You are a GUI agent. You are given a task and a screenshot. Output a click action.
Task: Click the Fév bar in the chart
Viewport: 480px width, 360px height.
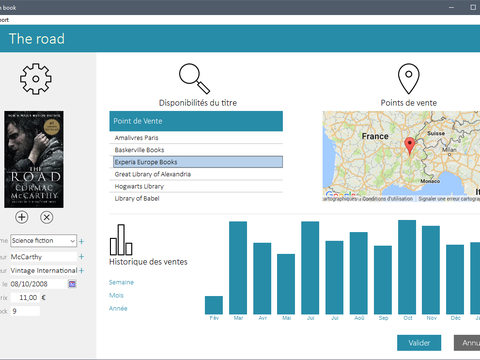click(x=214, y=305)
